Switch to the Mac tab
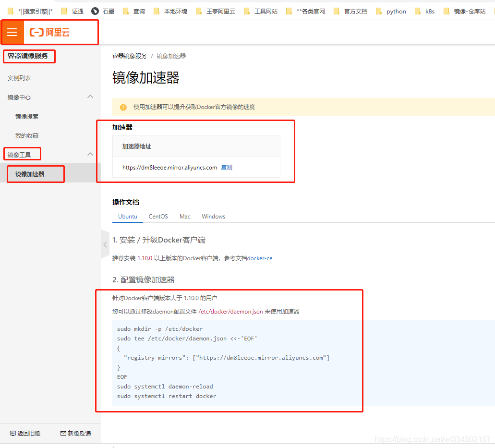The image size is (495, 448). click(185, 216)
